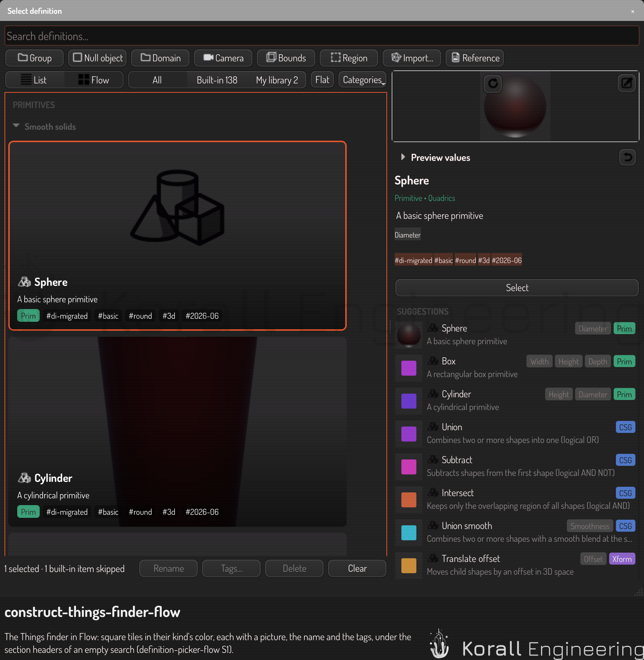Choose the Union suggestion row
Image resolution: width=644 pixels, height=660 pixels.
click(x=517, y=433)
